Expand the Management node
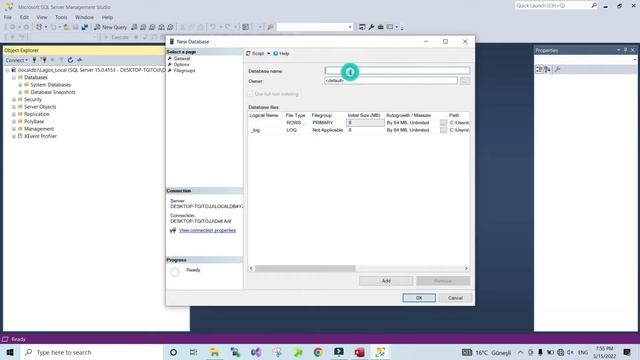The image size is (640, 360). tap(14, 129)
